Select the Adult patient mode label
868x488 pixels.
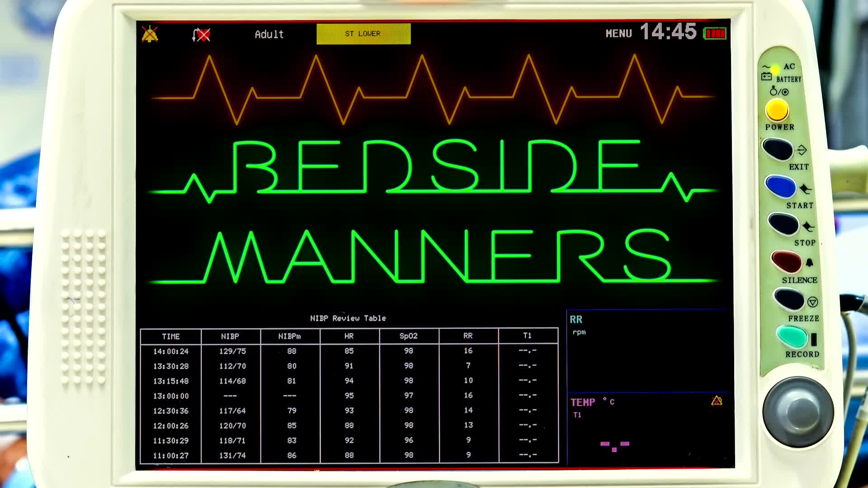pos(269,34)
